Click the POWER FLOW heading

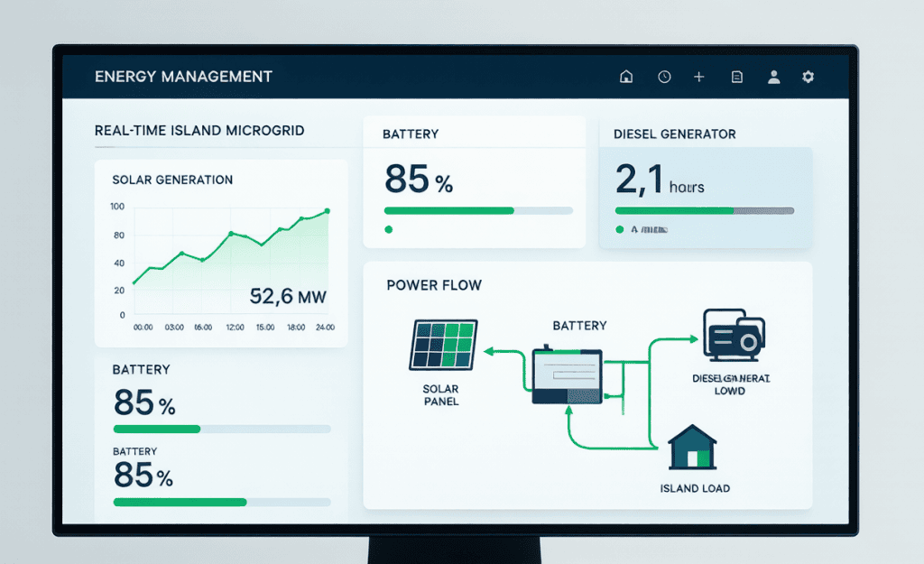[434, 285]
